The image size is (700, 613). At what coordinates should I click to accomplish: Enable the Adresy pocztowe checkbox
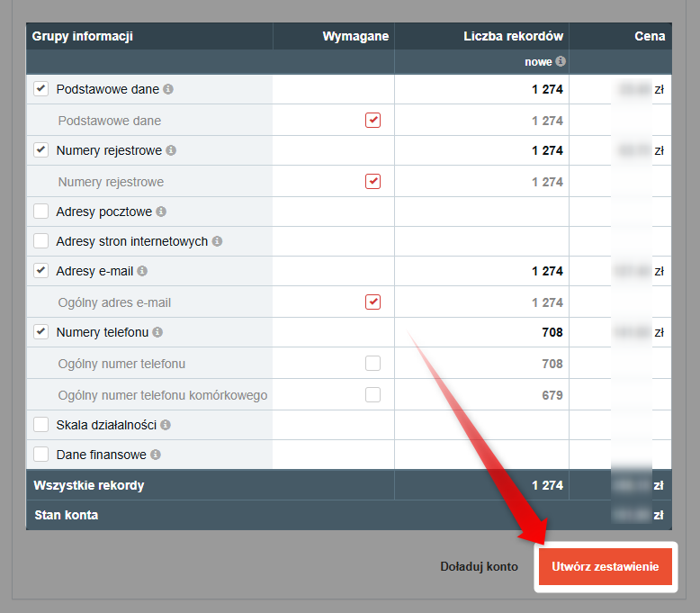tap(40, 212)
